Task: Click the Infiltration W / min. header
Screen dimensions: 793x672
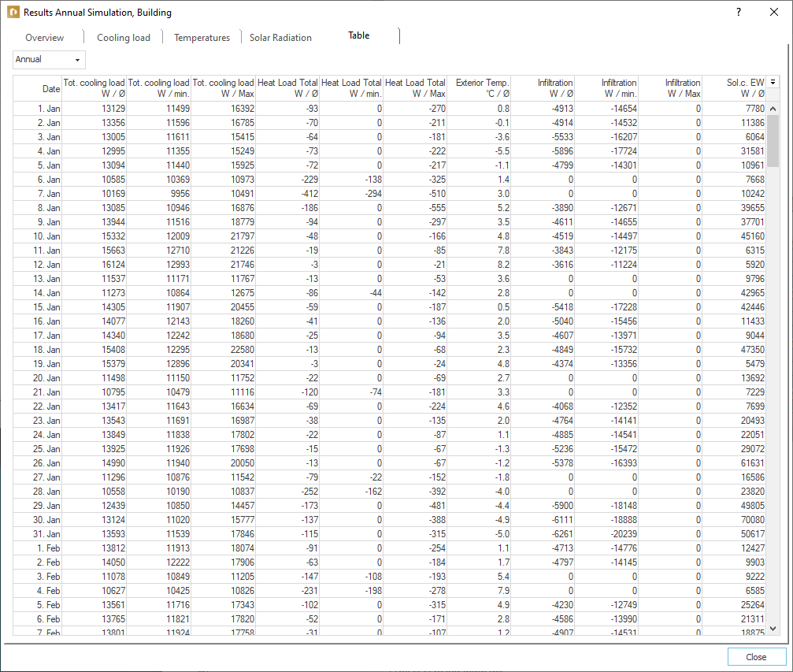Action: pos(606,88)
